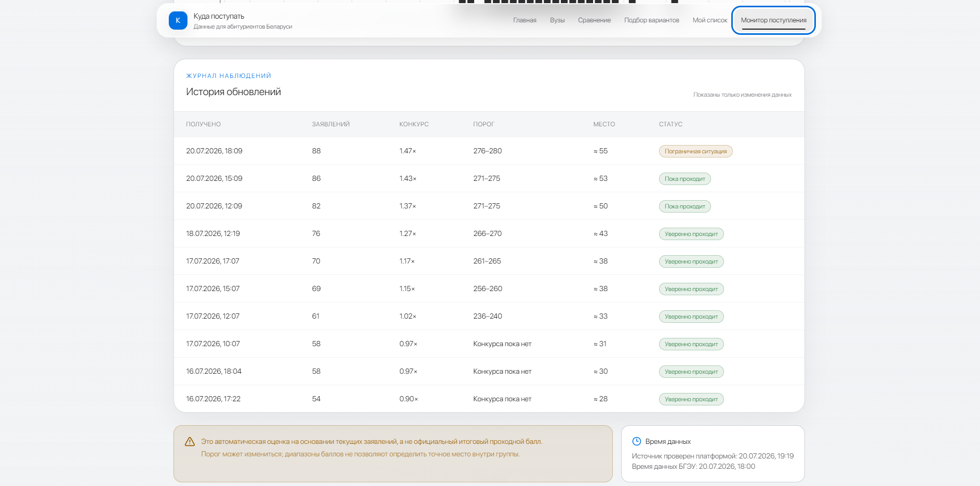The image size is (980, 486).
Task: Select the 20.07.2026, 18:09 row
Action: click(x=489, y=151)
